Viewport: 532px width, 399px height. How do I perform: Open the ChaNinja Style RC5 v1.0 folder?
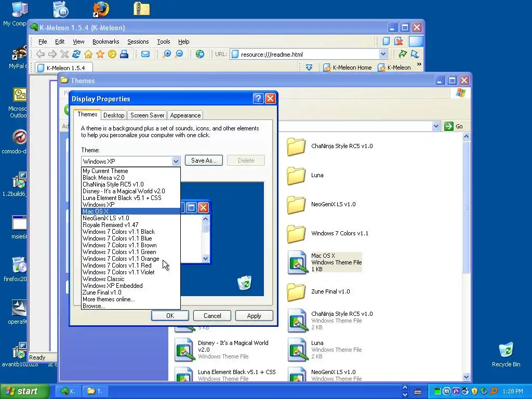(x=296, y=146)
